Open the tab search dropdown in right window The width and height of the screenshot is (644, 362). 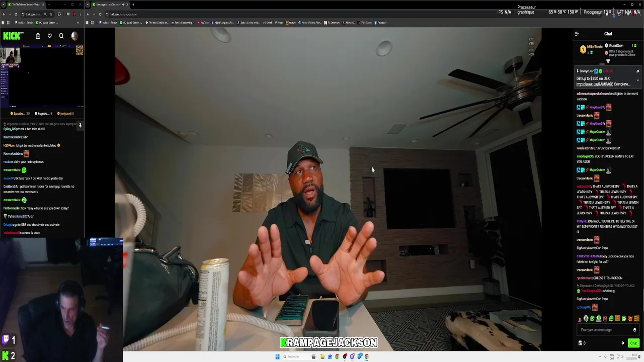(88, 5)
